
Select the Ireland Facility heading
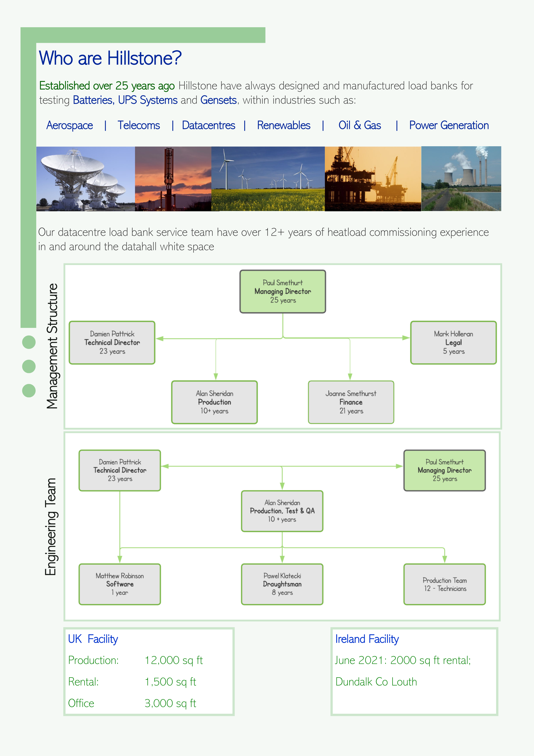367,639
